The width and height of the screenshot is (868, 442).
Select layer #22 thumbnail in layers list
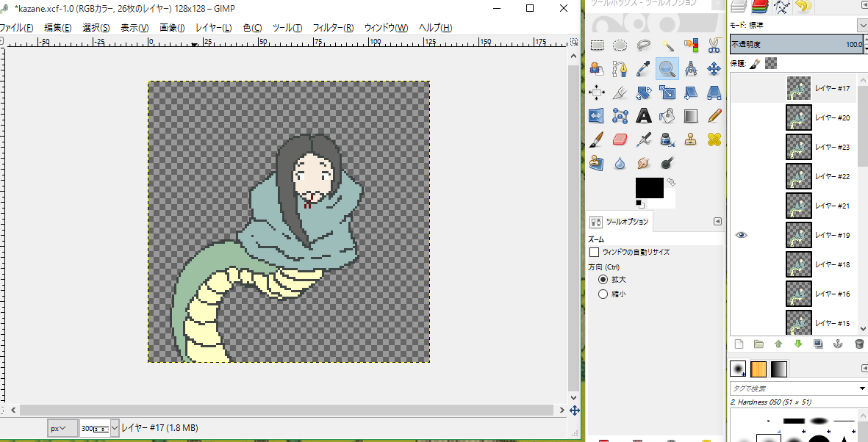coord(798,176)
